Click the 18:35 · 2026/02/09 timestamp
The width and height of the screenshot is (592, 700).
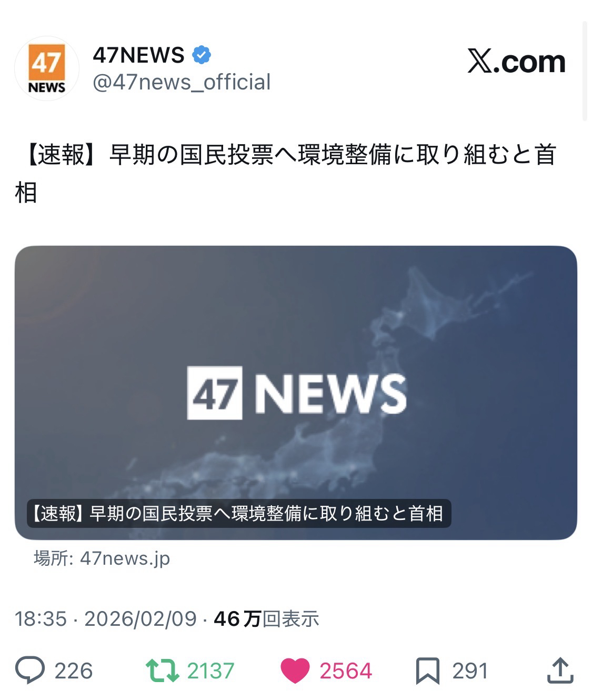tap(106, 619)
